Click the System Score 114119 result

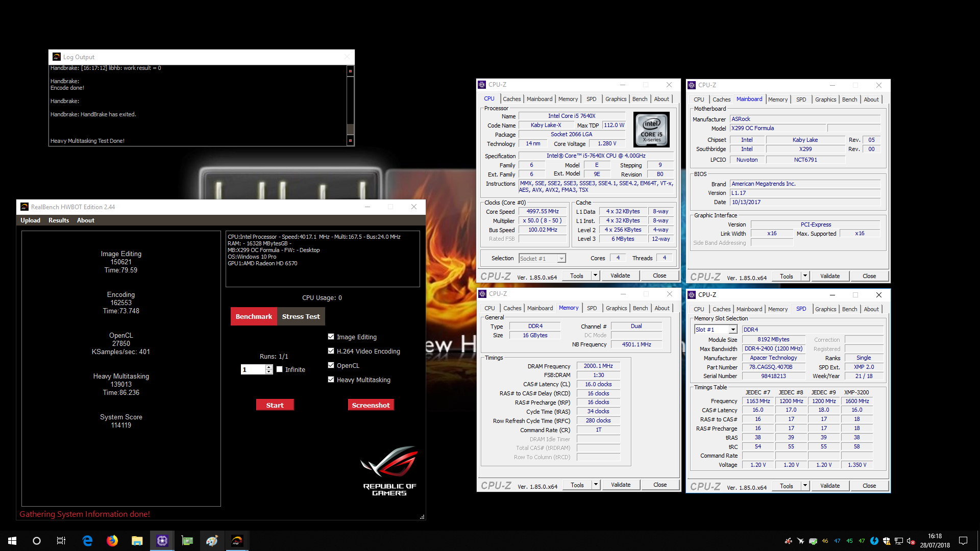point(121,421)
